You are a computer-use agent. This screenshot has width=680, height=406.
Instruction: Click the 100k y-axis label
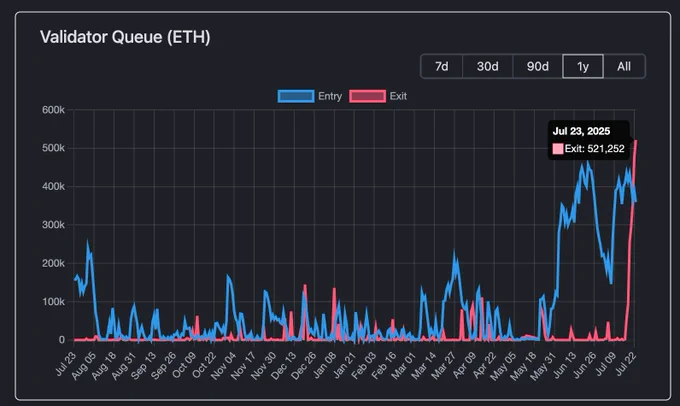(x=53, y=301)
